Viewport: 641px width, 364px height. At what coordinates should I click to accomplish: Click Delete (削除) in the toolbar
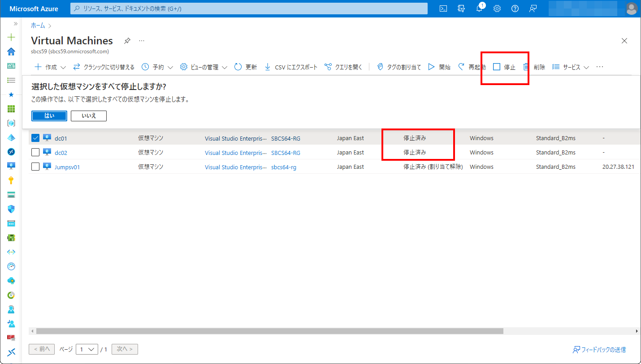[x=534, y=67]
